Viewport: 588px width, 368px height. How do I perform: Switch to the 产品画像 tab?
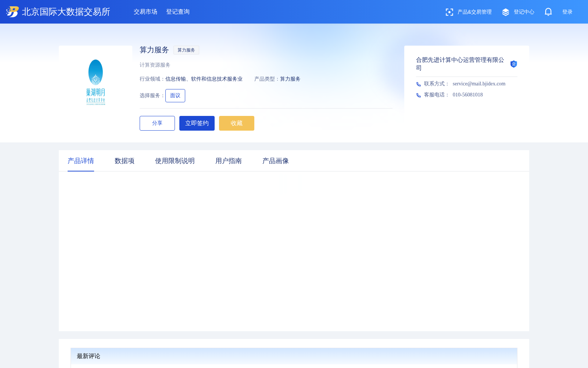pos(276,161)
